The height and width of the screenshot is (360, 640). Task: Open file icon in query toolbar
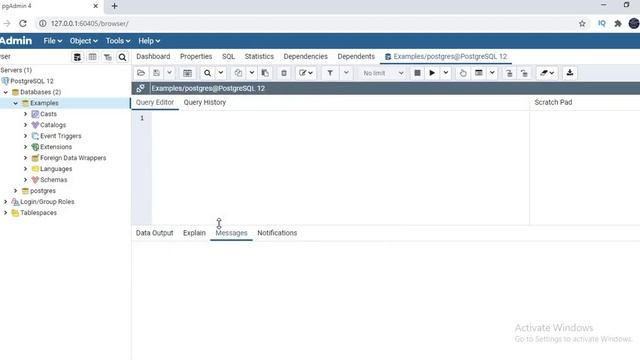[141, 73]
